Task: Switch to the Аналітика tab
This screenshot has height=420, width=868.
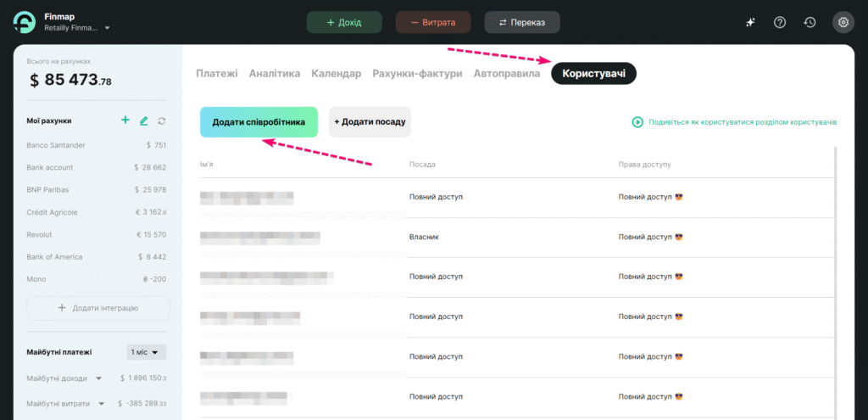Action: pyautogui.click(x=275, y=74)
